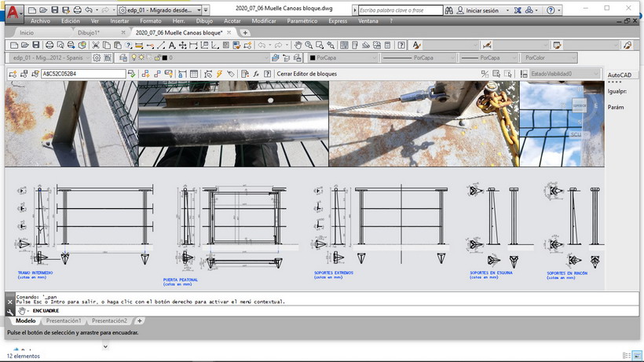Open the block Parameters Manager fx icon

tap(256, 74)
